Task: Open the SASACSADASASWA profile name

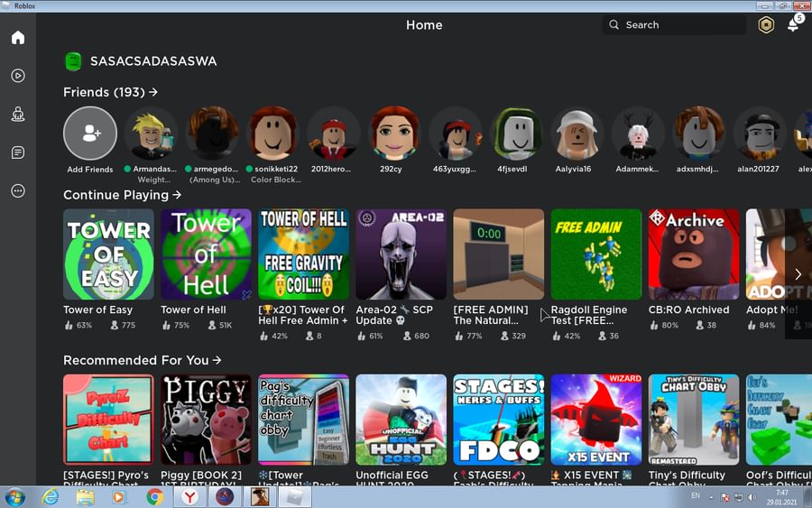Action: pyautogui.click(x=153, y=61)
